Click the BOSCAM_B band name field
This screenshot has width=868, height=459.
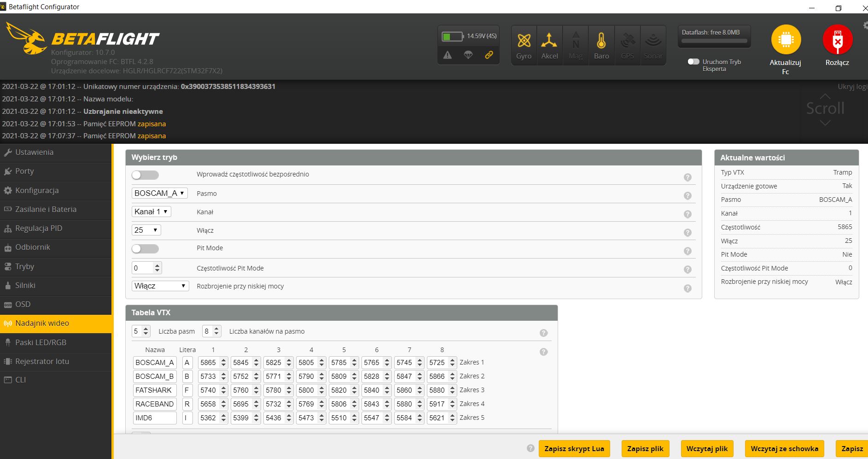tap(155, 377)
